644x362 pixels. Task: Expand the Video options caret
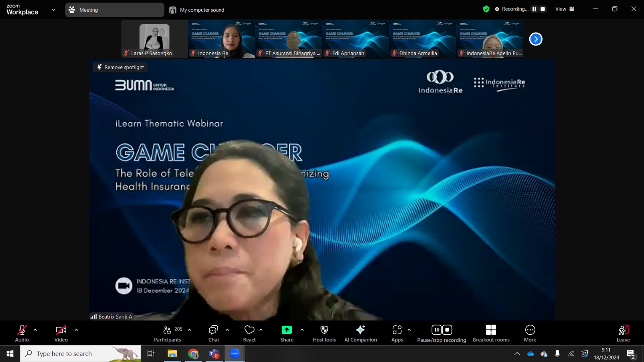(x=76, y=330)
